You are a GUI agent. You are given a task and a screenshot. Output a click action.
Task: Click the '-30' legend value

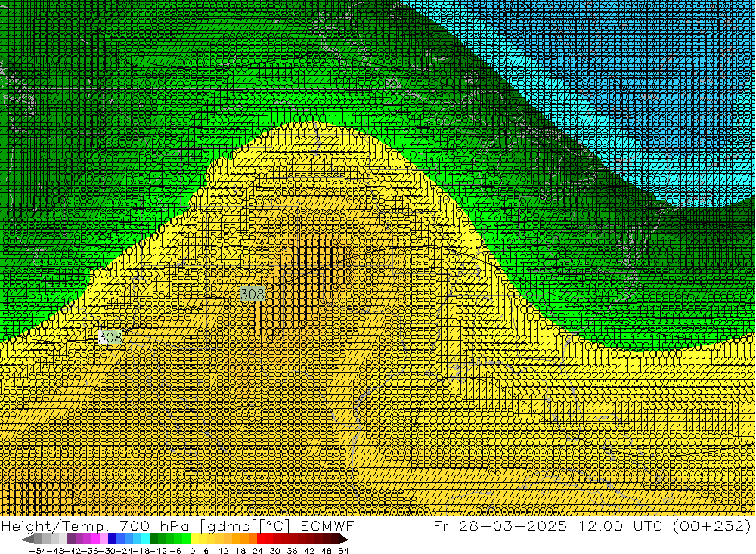107,551
